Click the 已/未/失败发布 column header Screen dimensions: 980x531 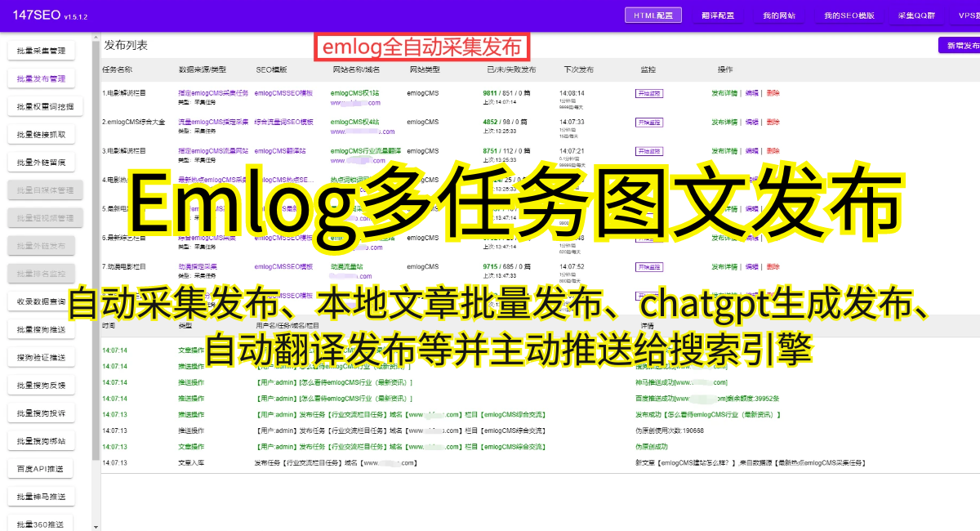(511, 70)
